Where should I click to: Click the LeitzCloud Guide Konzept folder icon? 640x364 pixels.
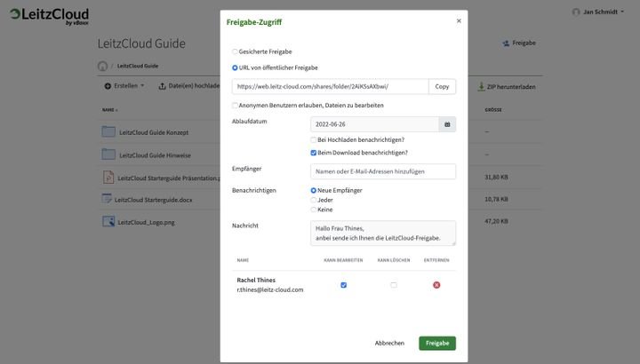pyautogui.click(x=108, y=131)
